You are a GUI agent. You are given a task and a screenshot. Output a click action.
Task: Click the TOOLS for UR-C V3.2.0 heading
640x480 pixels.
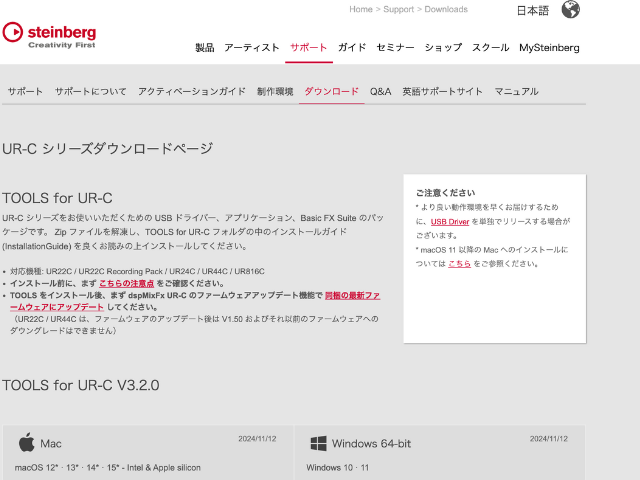coord(81,385)
